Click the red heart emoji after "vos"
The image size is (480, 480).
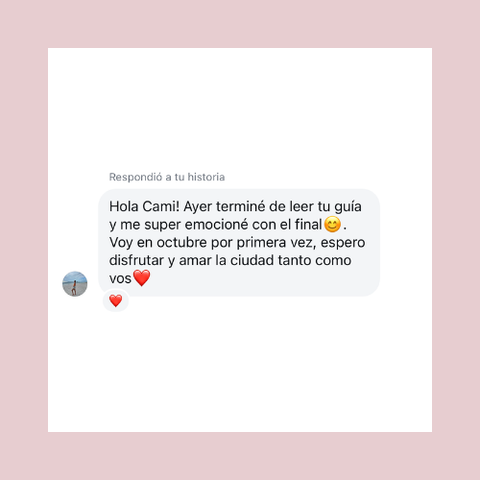point(142,278)
